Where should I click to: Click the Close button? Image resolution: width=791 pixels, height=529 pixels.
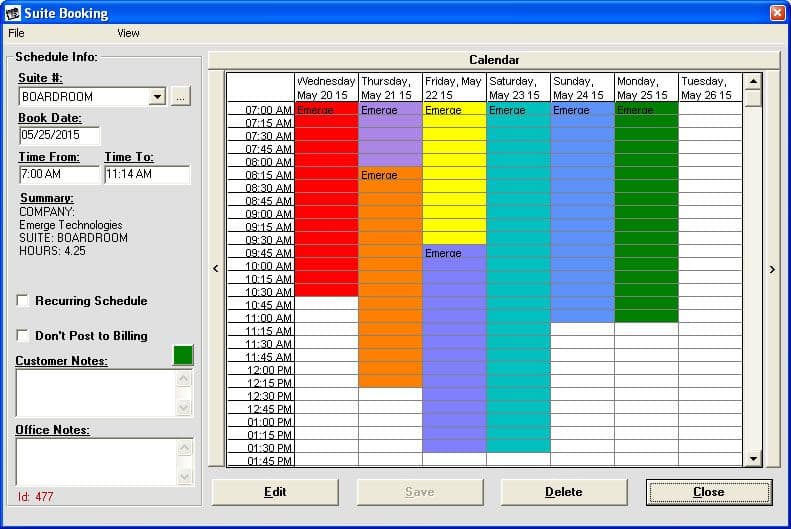[x=709, y=492]
